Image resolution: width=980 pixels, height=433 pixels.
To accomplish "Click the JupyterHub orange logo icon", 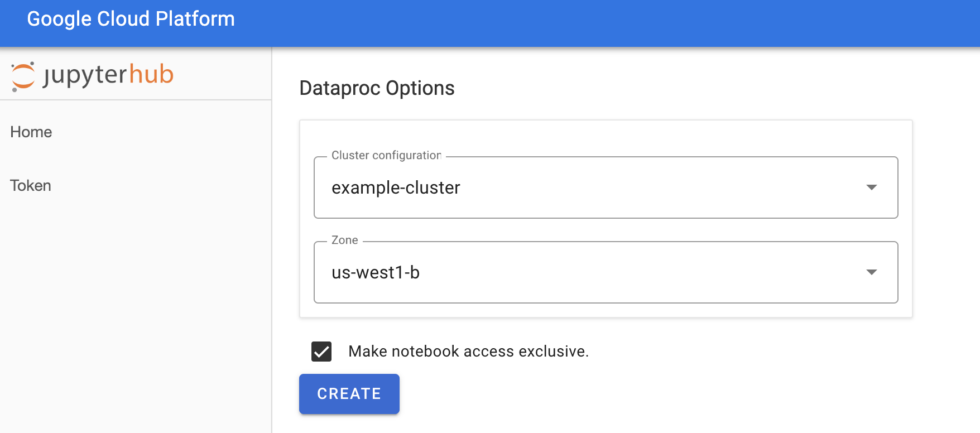I will 23,76.
